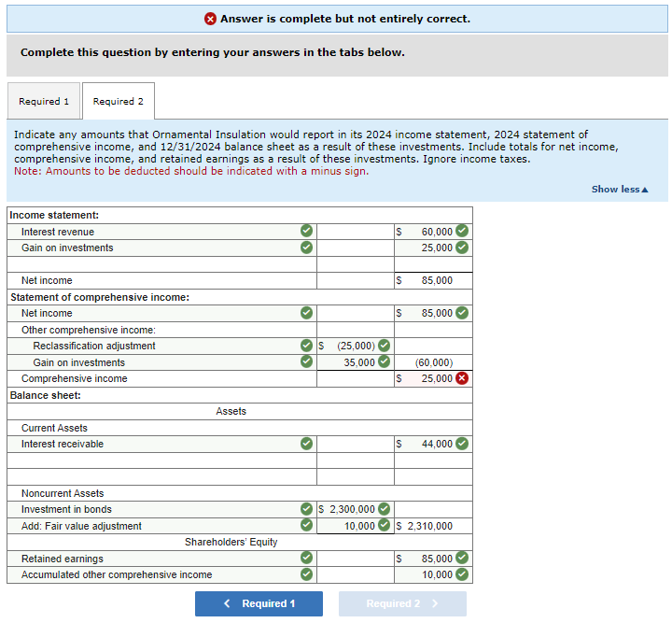Image resolution: width=672 pixels, height=623 pixels.
Task: Select the Add: Fair value adjustment label field
Action: (162, 526)
